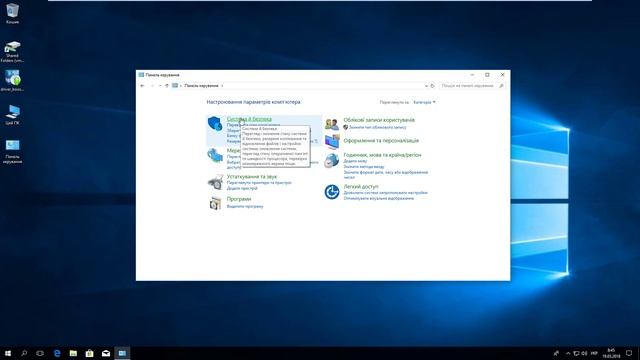Open the Windows Start menu

[8, 353]
